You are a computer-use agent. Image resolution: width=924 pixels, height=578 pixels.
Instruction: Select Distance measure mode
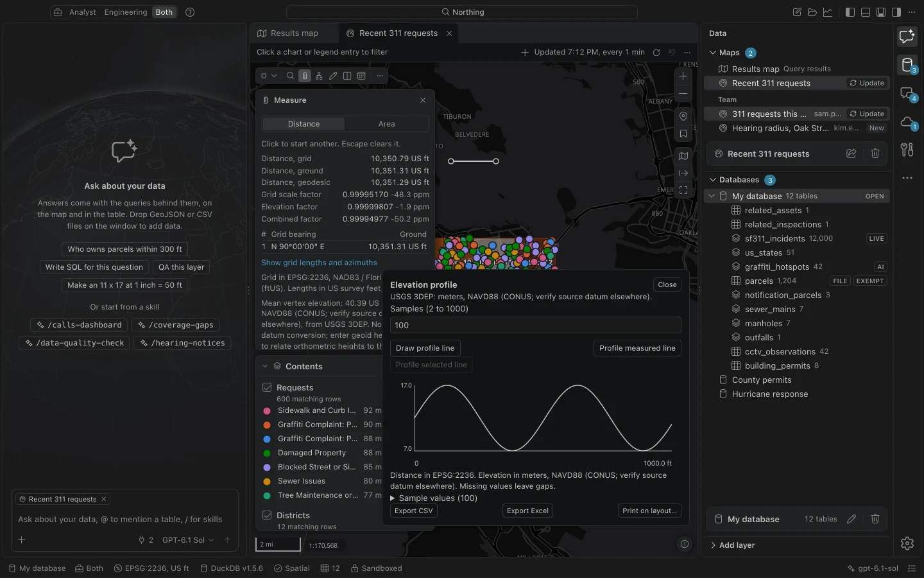pos(304,124)
